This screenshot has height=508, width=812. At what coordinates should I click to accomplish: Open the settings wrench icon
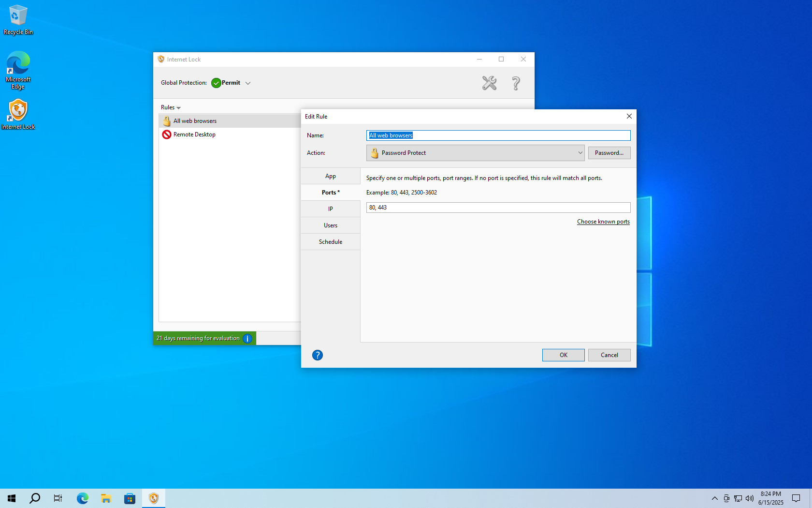pos(489,83)
